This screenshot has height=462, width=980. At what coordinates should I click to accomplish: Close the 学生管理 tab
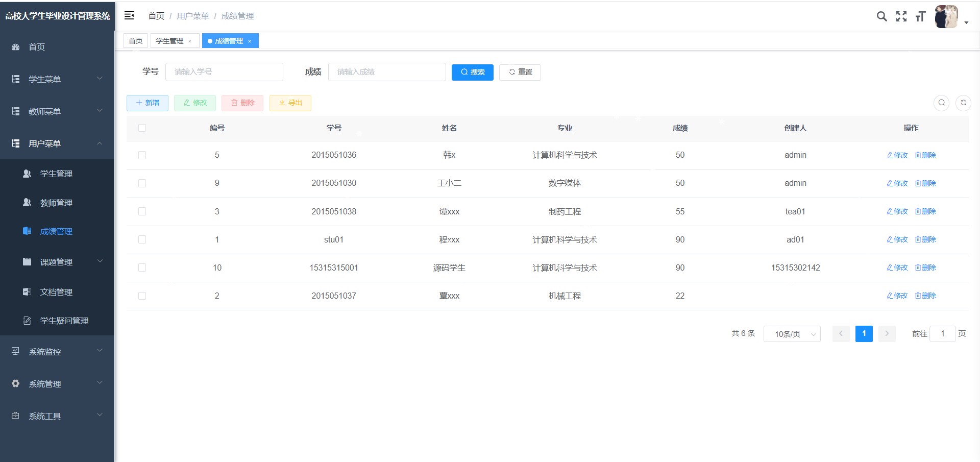pyautogui.click(x=190, y=41)
